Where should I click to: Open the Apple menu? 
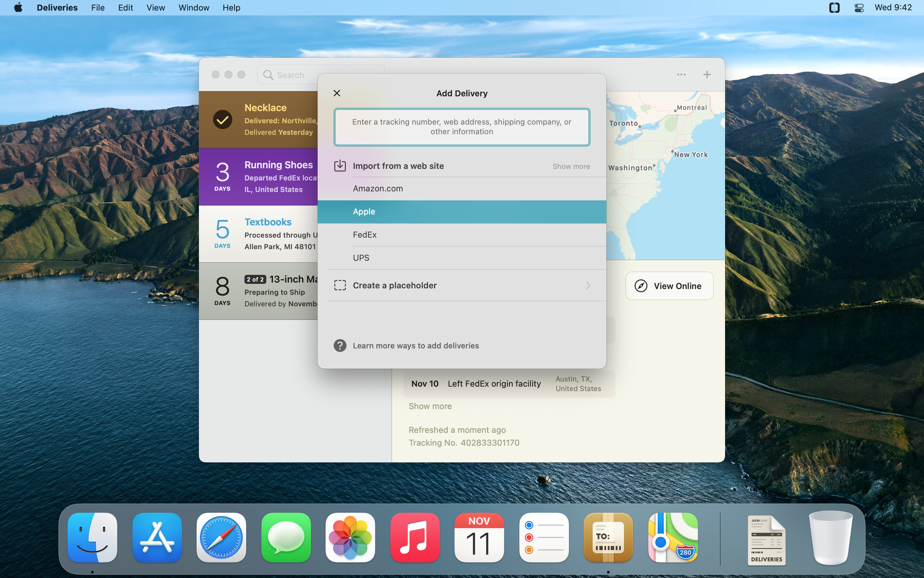(x=18, y=8)
